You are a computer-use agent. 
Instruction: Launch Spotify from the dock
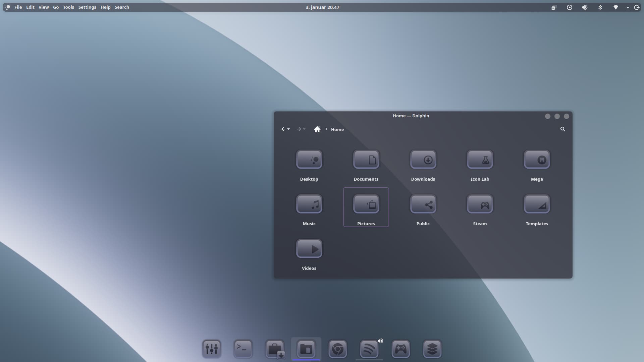pos(369,349)
